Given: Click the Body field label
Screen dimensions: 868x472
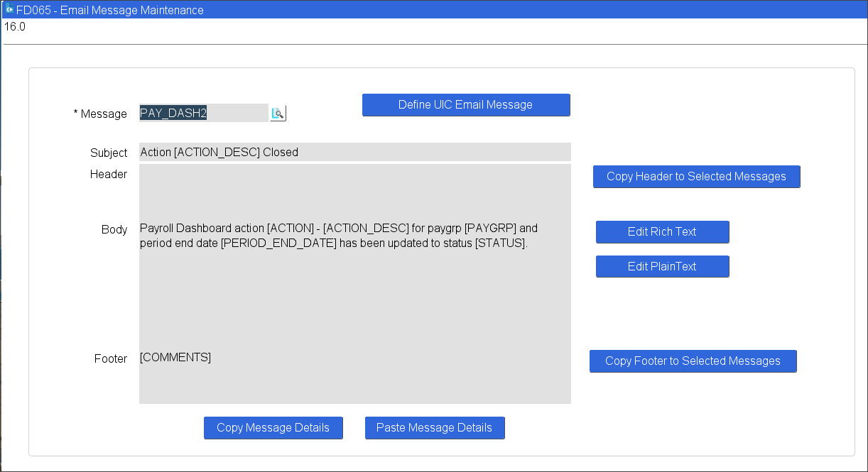Looking at the screenshot, I should [114, 230].
